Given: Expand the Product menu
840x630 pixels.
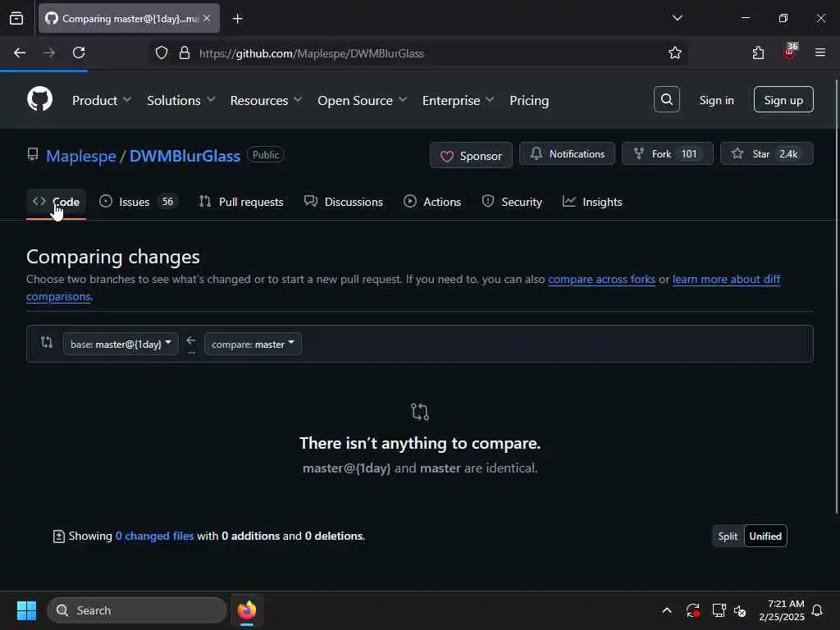Looking at the screenshot, I should [x=101, y=100].
